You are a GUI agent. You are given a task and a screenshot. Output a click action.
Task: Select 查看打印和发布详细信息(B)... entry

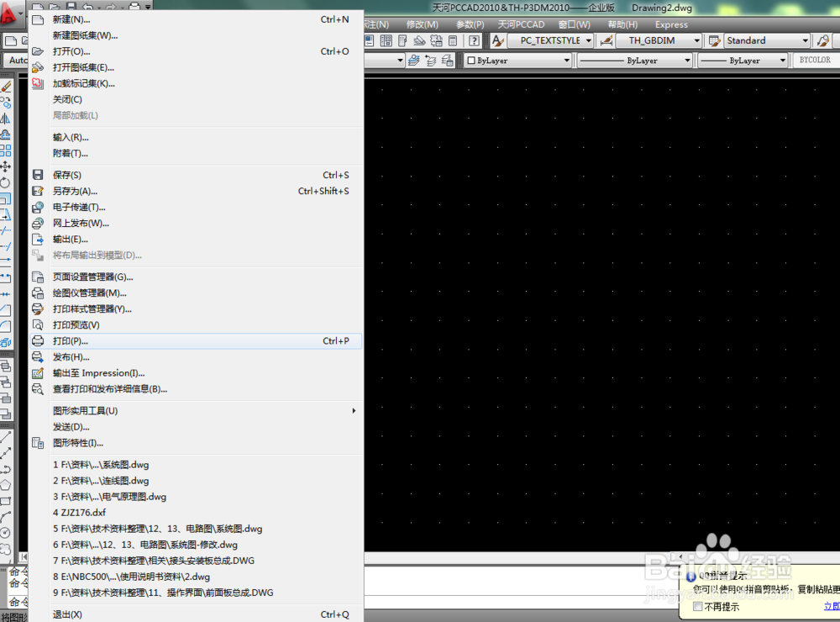coord(196,389)
